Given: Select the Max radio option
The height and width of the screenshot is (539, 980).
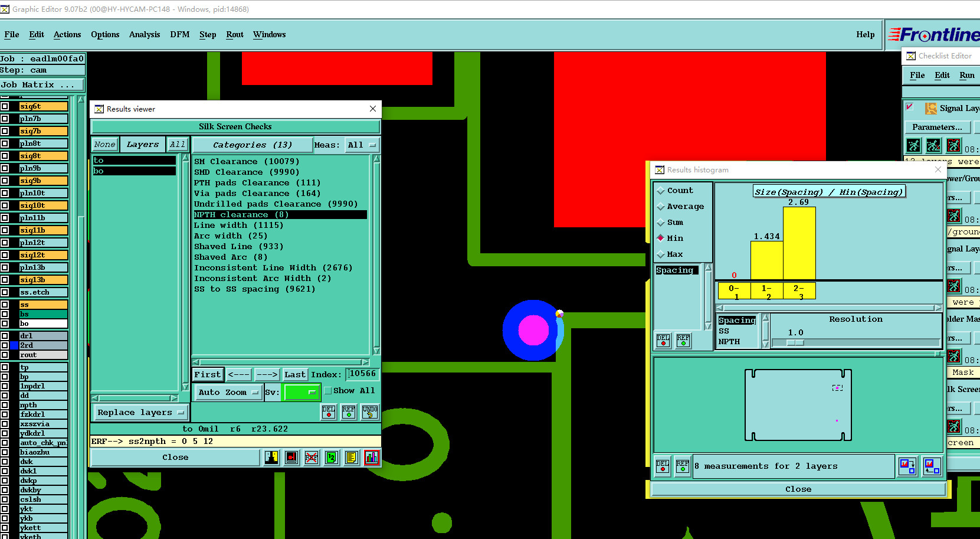Looking at the screenshot, I should [661, 254].
